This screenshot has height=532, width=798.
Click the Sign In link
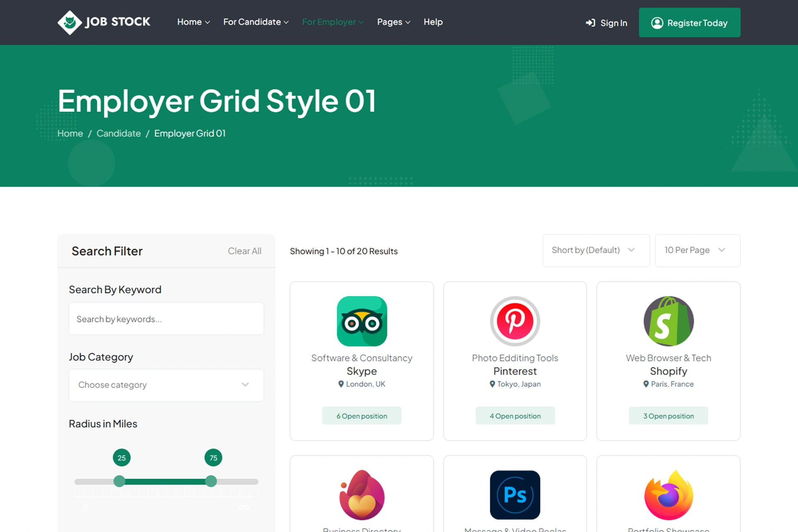606,23
